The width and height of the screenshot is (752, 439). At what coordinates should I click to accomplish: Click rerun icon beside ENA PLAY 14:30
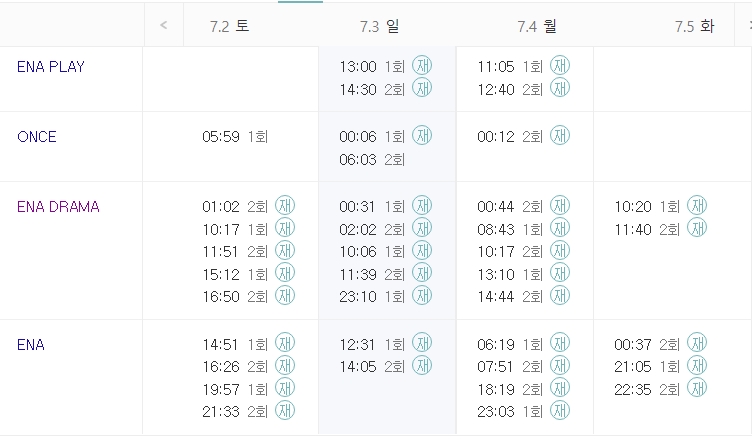point(422,88)
